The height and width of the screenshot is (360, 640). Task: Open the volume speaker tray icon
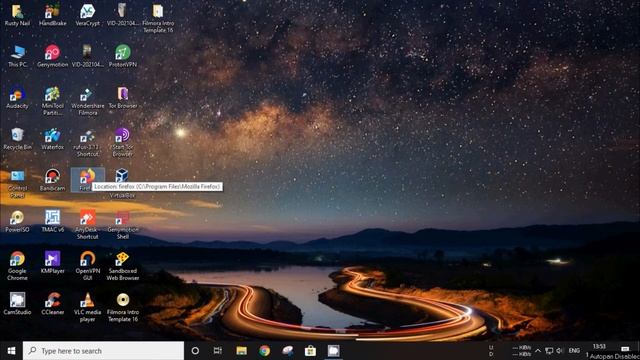point(560,351)
